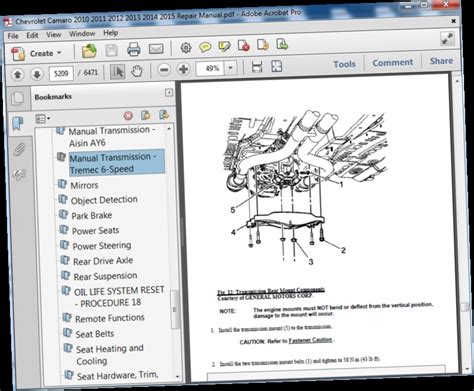Expand the Create dropdown arrow
The width and height of the screenshot is (474, 391).
click(59, 53)
